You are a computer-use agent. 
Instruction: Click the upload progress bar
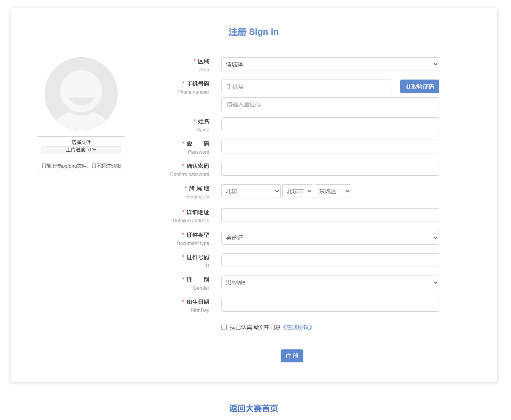(x=81, y=150)
